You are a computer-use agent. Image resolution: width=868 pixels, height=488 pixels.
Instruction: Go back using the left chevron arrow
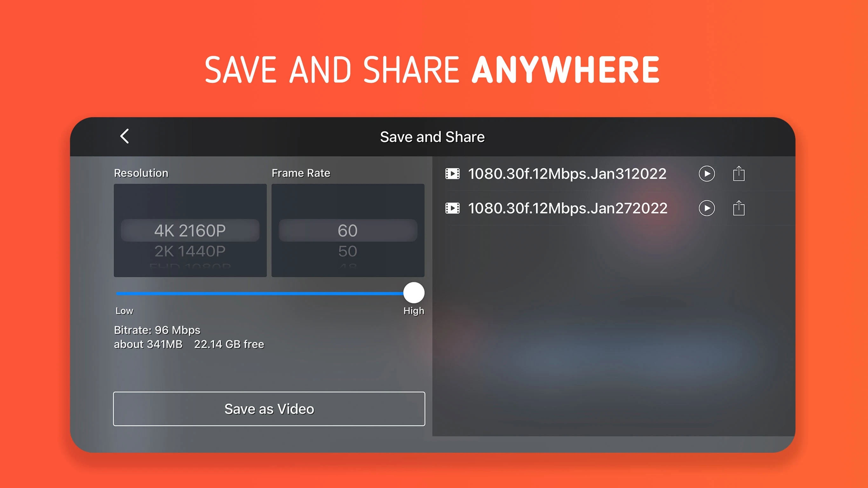pyautogui.click(x=125, y=136)
